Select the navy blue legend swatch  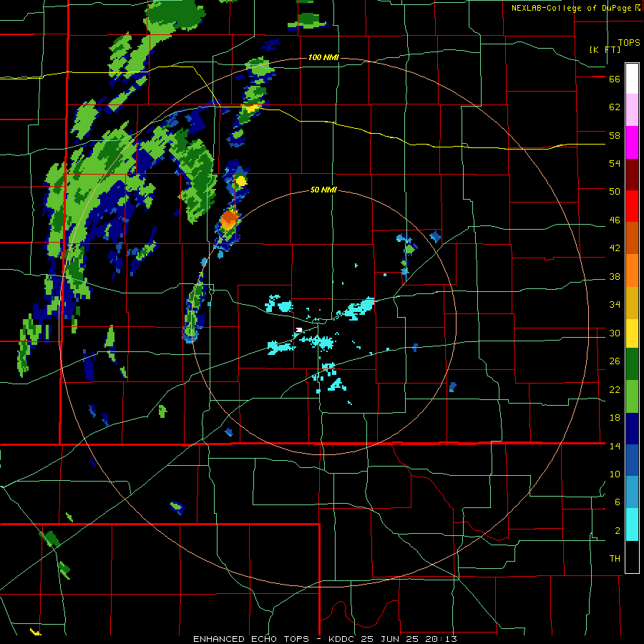pos(632,429)
